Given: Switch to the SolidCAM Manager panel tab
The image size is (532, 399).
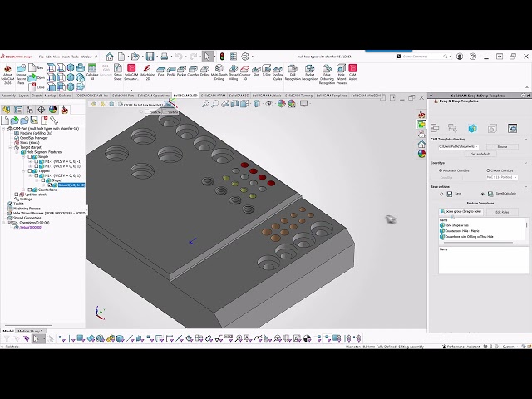Looking at the screenshot, I should pos(64,109).
